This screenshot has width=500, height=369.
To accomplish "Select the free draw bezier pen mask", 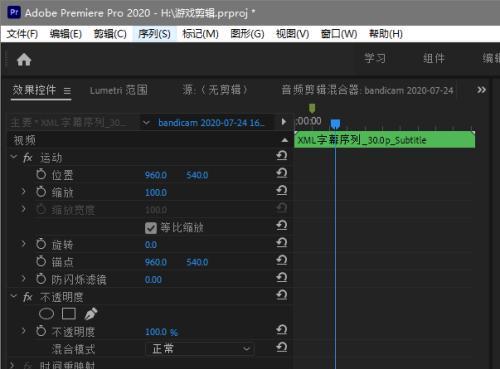I will tap(91, 314).
